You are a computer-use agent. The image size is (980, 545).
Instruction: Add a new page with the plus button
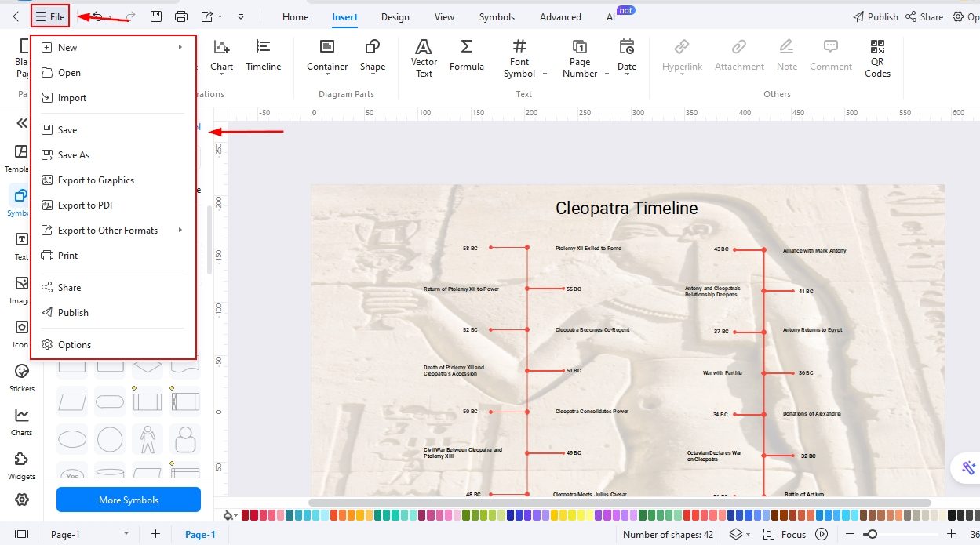coord(155,534)
